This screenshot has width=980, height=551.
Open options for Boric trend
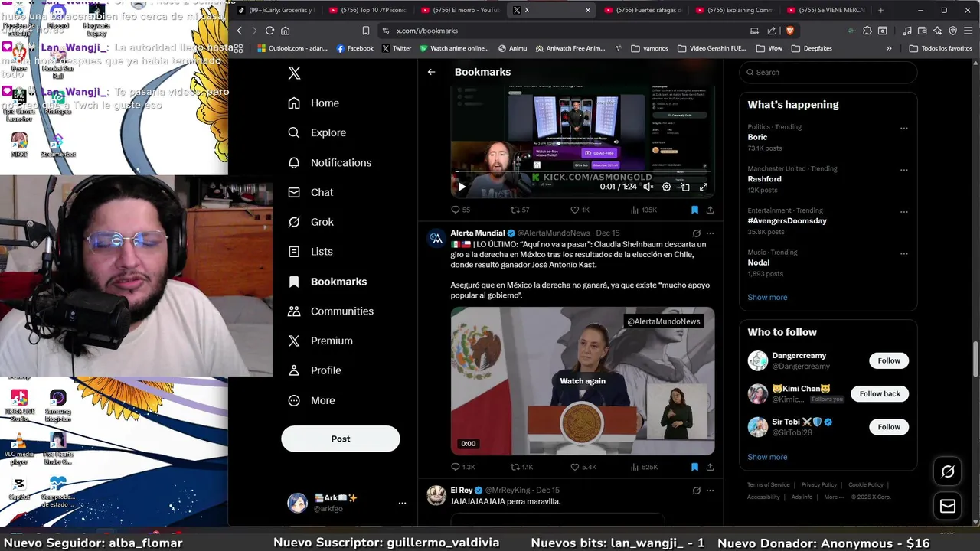904,129
